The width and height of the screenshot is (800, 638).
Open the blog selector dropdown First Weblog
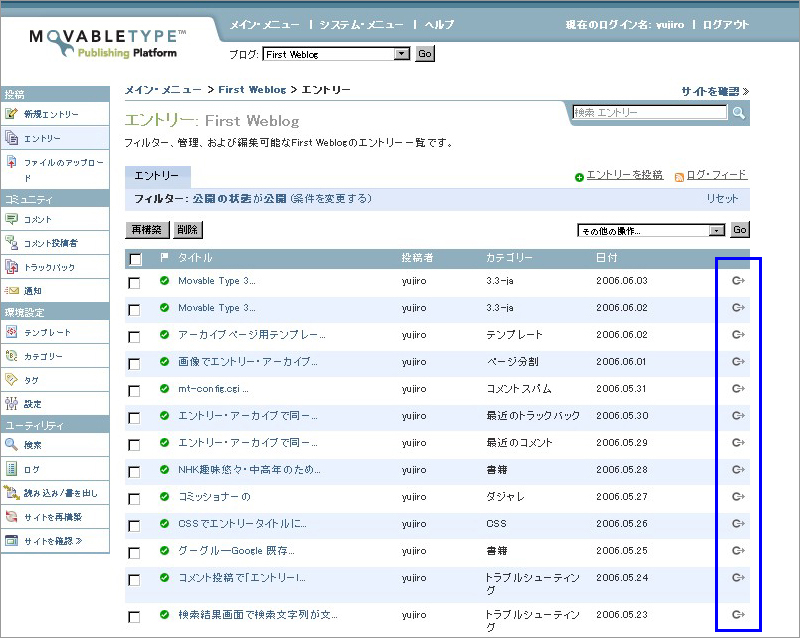(x=336, y=54)
